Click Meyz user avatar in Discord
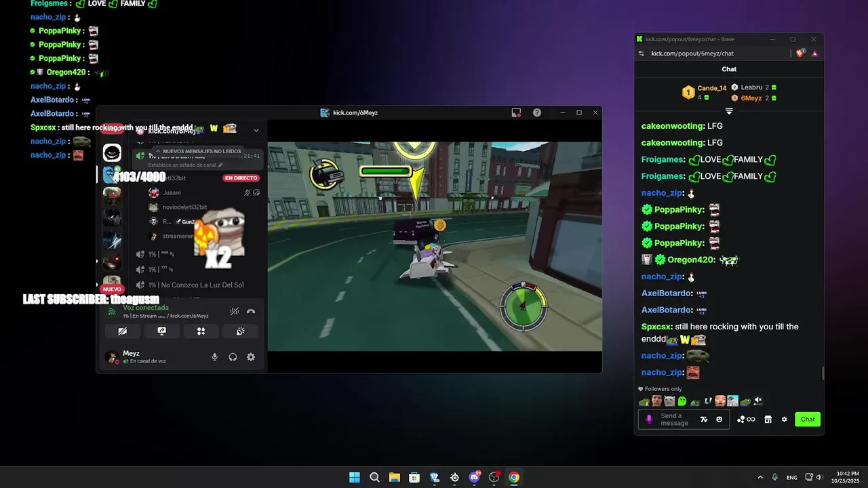Screen dimensions: 868x488 point(112,357)
